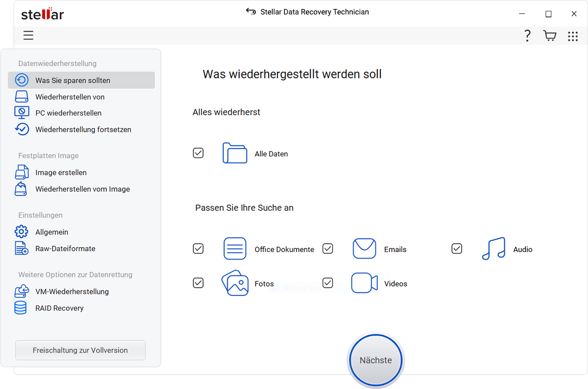This screenshot has height=389, width=588.
Task: Click the Emails envelope icon
Action: click(365, 249)
